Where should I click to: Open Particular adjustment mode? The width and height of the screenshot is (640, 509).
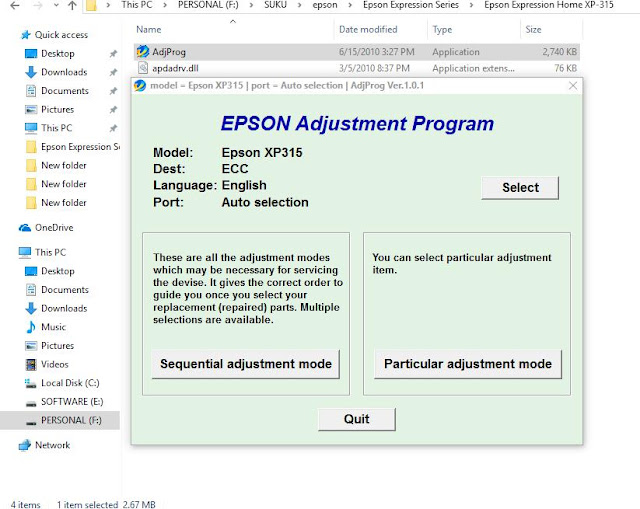pyautogui.click(x=468, y=364)
